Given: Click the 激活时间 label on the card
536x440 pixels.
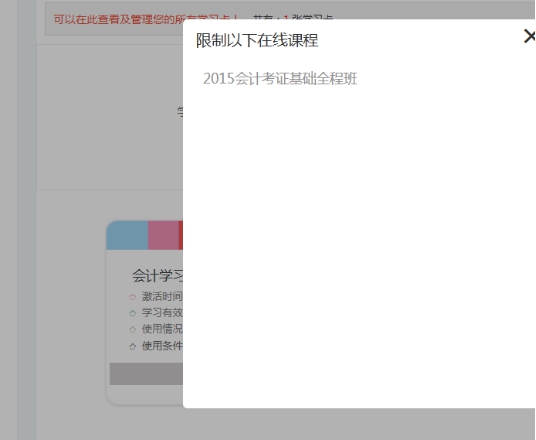Looking at the screenshot, I should click(162, 296).
